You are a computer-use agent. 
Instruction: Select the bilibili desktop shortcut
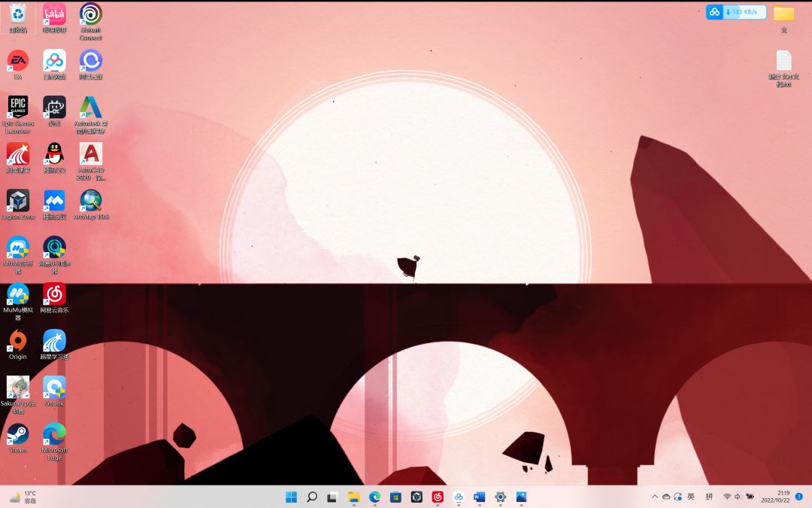click(x=54, y=19)
